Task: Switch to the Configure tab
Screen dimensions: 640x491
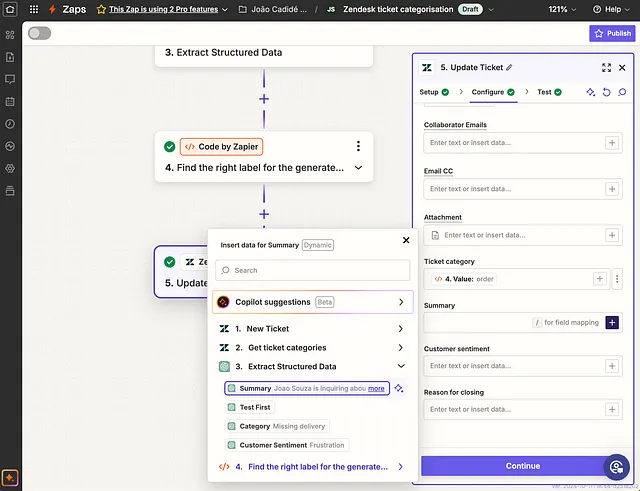Action: click(x=493, y=92)
